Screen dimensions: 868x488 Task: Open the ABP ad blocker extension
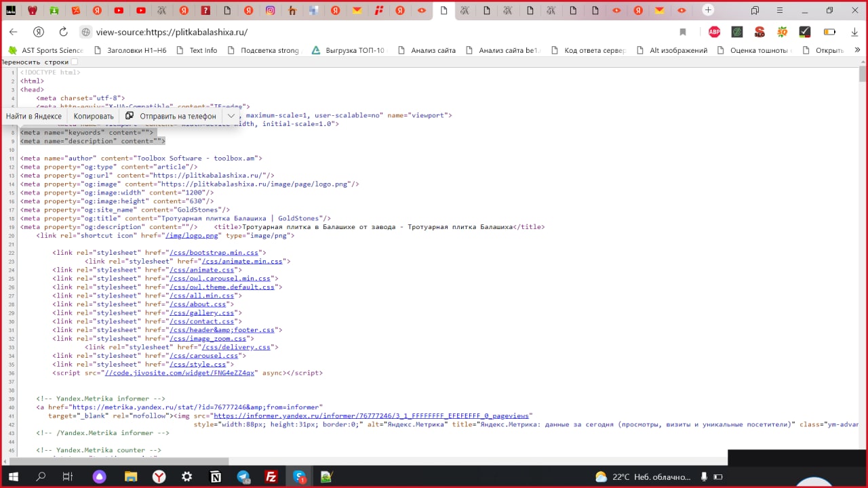tap(714, 32)
